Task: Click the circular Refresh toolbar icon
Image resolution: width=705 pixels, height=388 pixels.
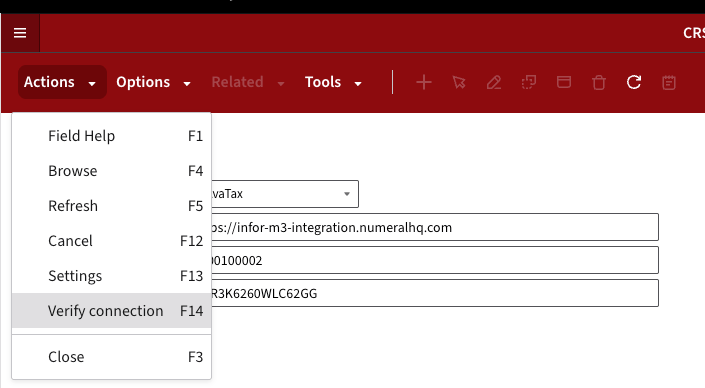Action: coord(634,82)
